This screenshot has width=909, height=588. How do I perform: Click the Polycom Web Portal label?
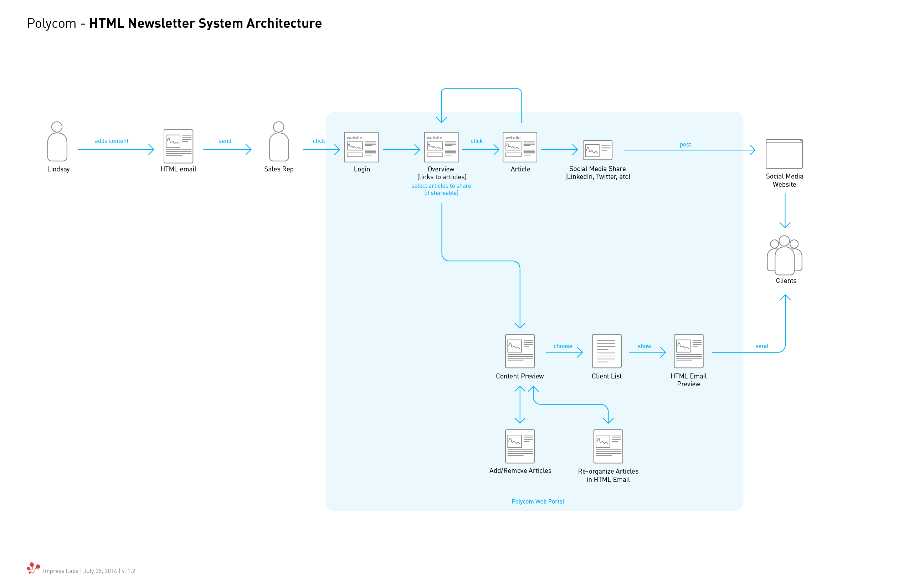coord(538,502)
